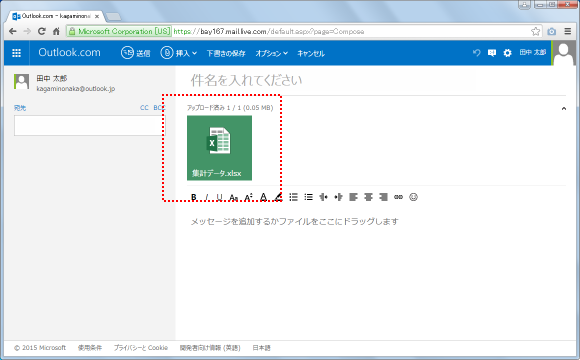Save the draft with 下書きの保存
The width and height of the screenshot is (580, 360).
click(226, 53)
